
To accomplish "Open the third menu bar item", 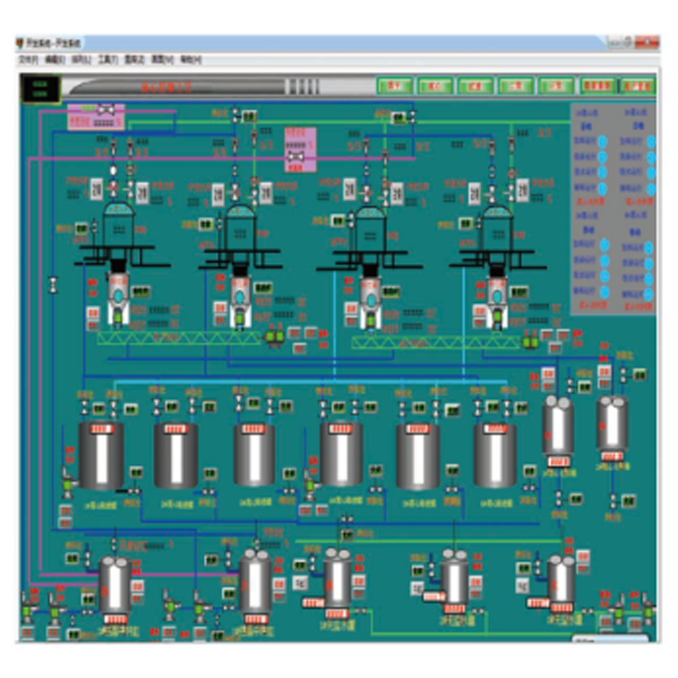I will point(81,60).
